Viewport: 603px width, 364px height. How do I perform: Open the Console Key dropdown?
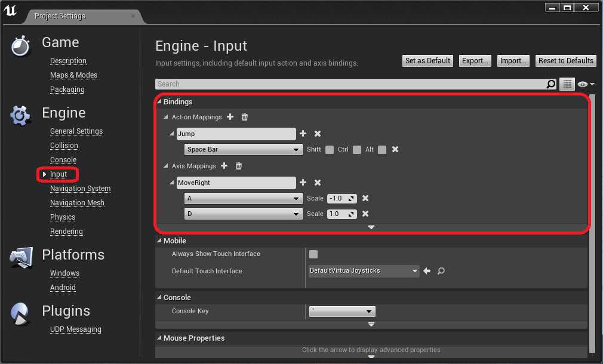pyautogui.click(x=342, y=311)
